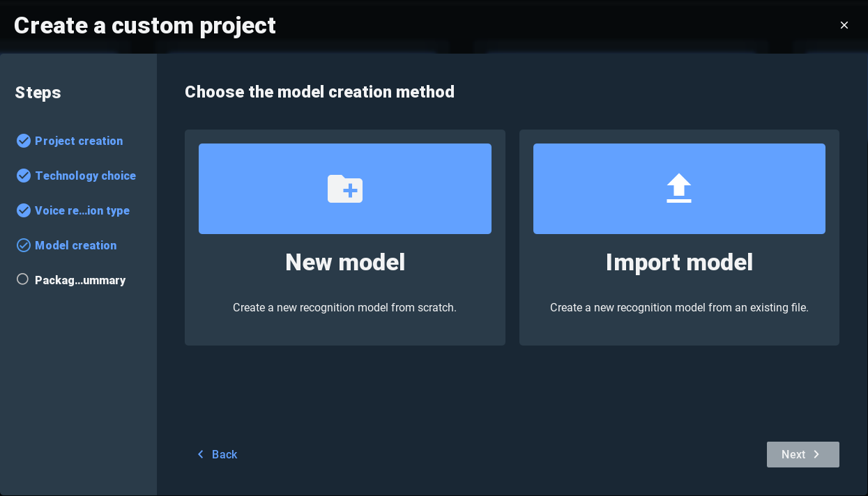Choose the New model heading
Screen dimensions: 868x496
coord(345,263)
